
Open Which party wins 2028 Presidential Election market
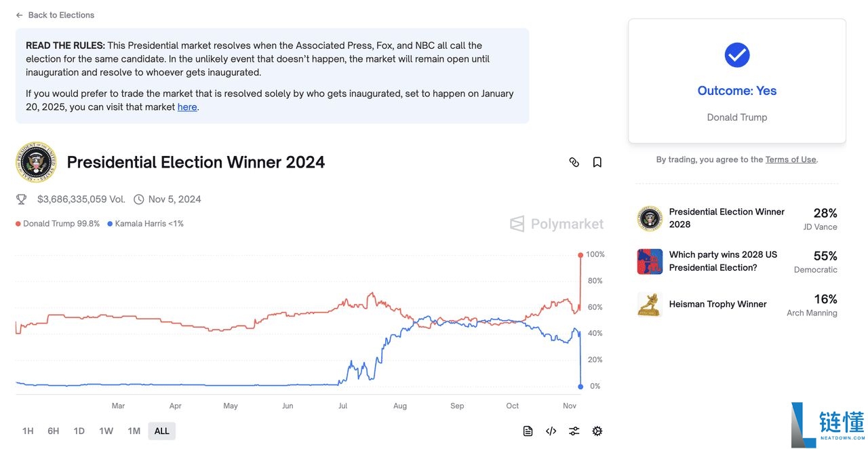(x=723, y=261)
